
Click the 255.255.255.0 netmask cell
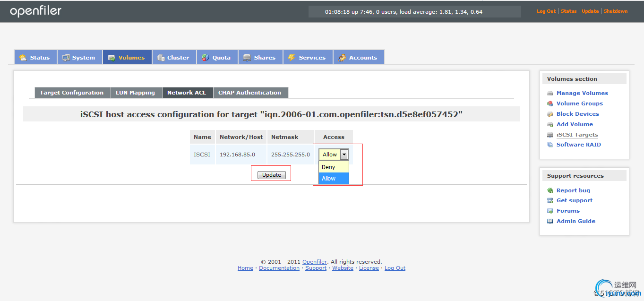click(x=291, y=155)
